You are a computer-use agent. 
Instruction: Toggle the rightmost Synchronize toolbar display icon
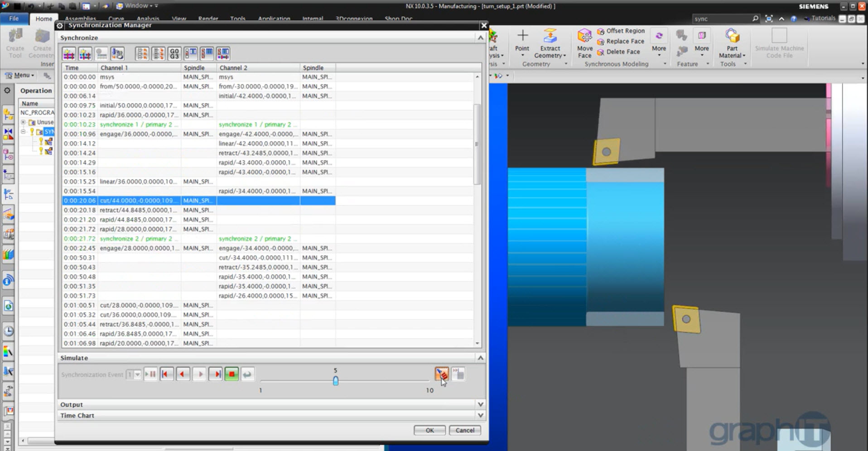223,54
